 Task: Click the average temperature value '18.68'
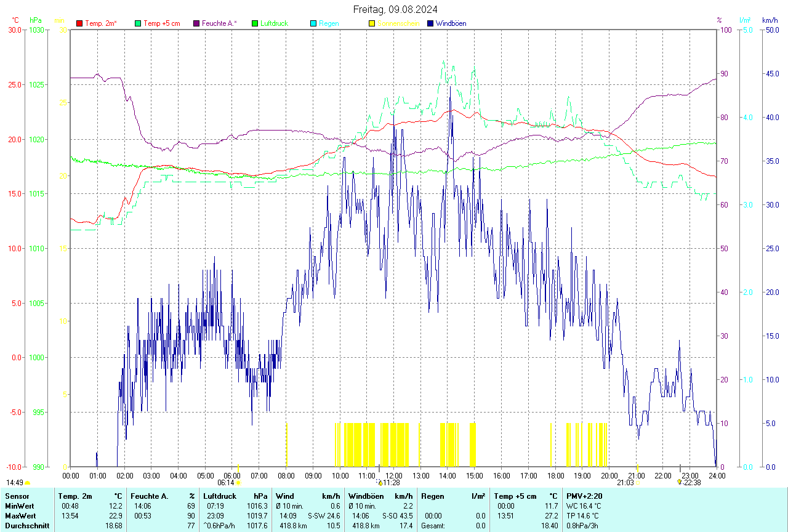coord(114,526)
